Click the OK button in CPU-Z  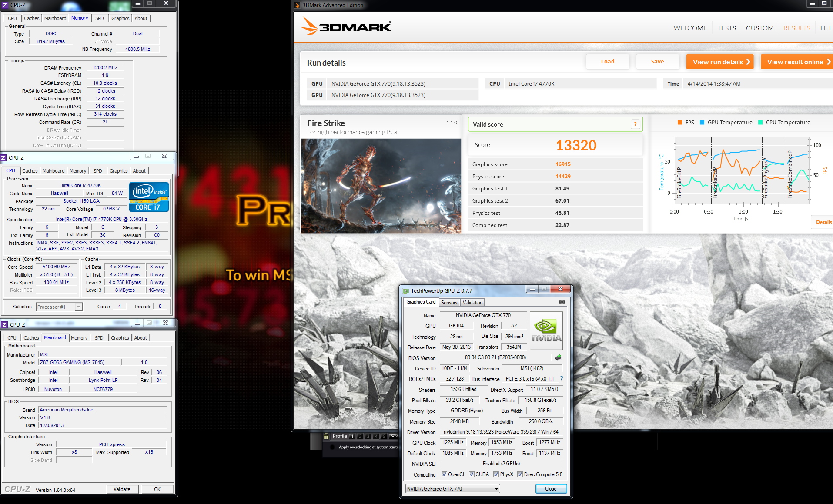(157, 489)
